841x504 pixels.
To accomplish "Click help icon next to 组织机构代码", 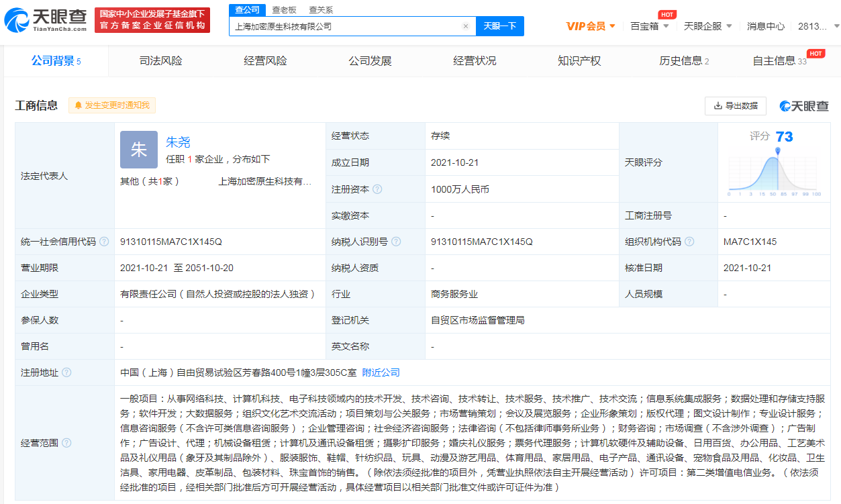I will click(689, 242).
